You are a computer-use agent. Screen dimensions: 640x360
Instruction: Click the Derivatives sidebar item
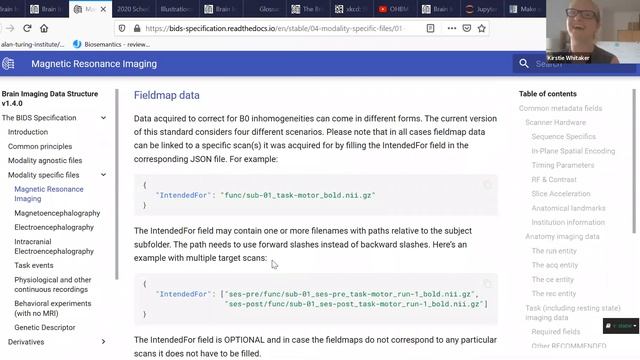pos(26,342)
